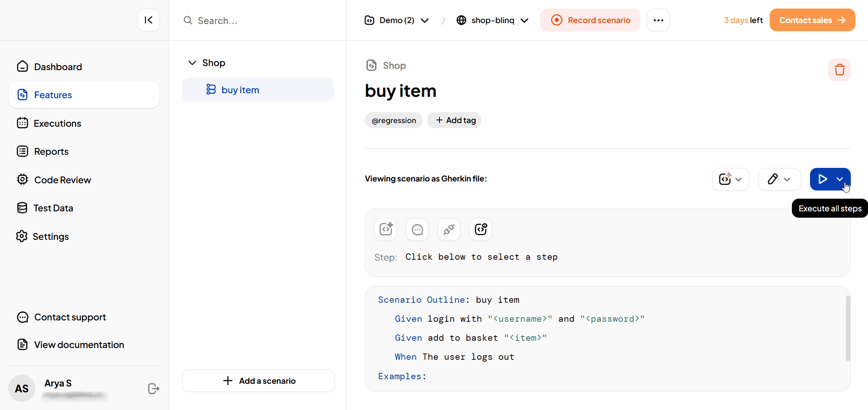The height and width of the screenshot is (410, 868).
Task: Collapse the sidebar with the arrow icon
Action: 149,20
